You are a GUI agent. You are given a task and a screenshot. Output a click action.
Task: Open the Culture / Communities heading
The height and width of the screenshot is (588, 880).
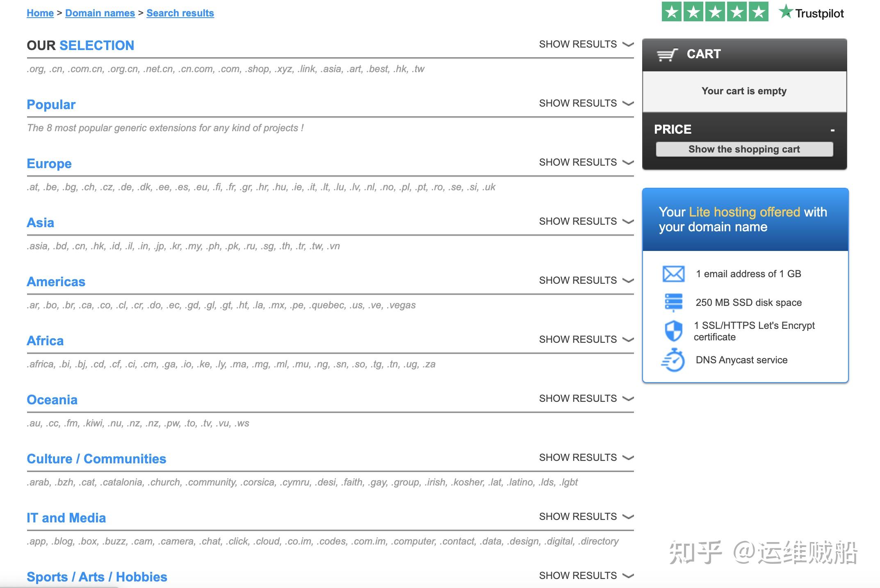96,459
